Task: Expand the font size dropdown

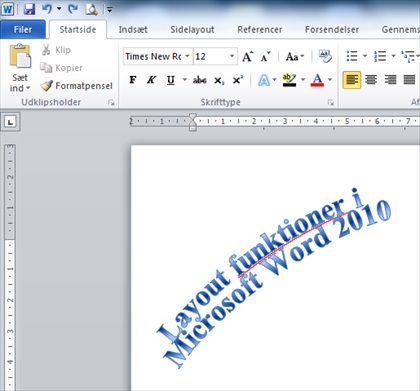Action: pos(232,56)
